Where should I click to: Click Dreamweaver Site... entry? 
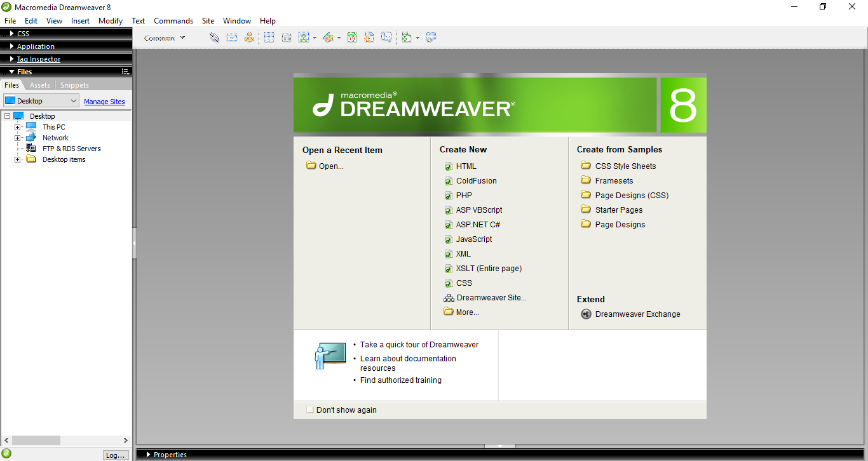[x=485, y=298]
